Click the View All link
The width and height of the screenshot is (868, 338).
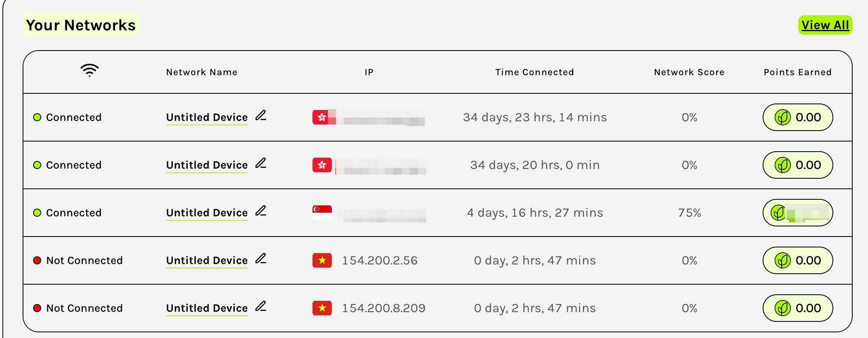(825, 25)
